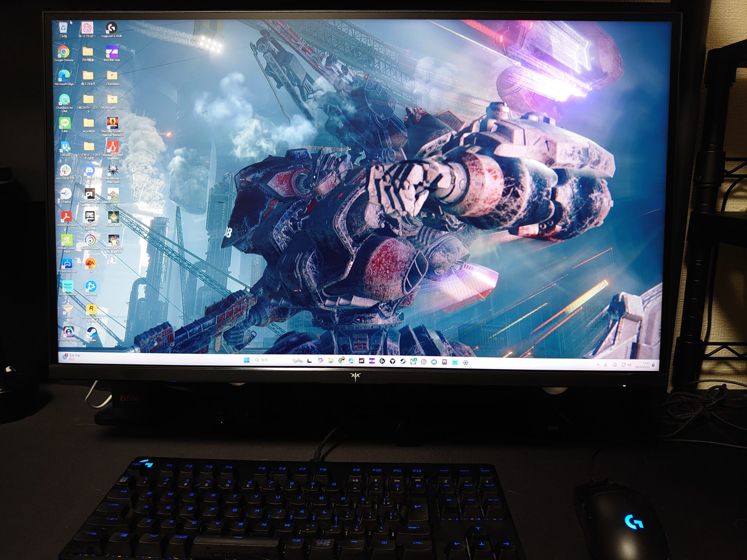This screenshot has height=560, width=747.
Task: Open Epic Games Launcher desktop shortcut
Action: 90,220
